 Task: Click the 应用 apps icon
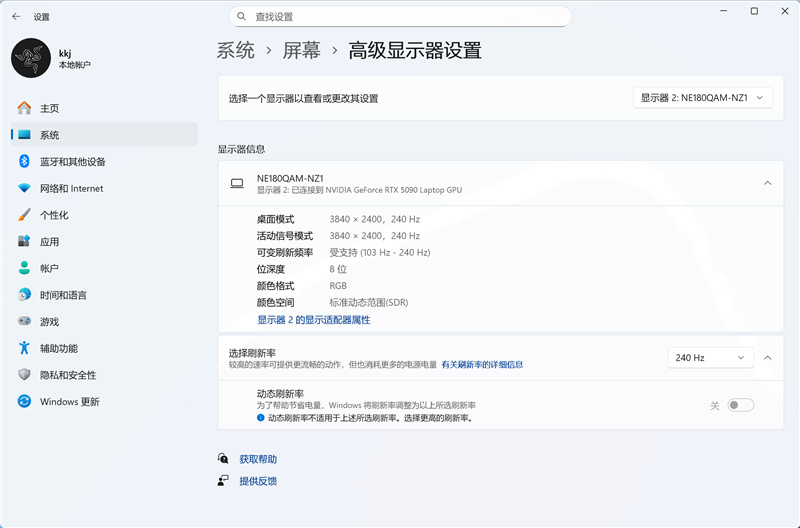(24, 241)
